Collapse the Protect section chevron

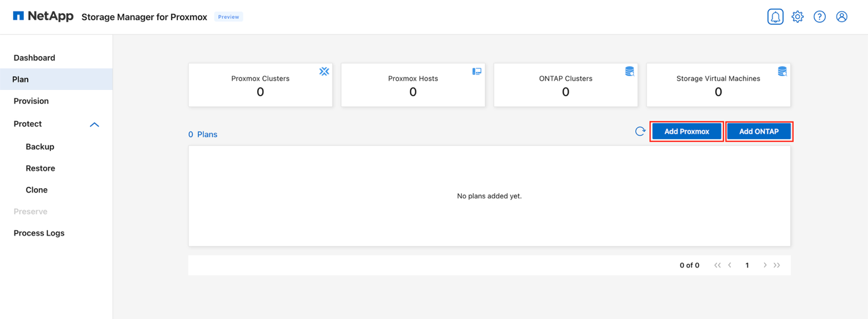point(94,125)
